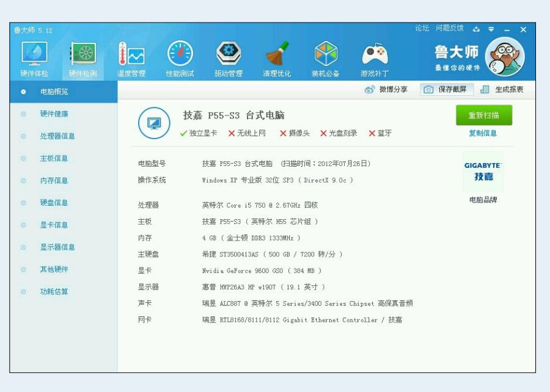Viewport: 550px width, 392px height.
Task: Click the text Nvidia GeForce 9600 GSO
Action: coord(243,270)
